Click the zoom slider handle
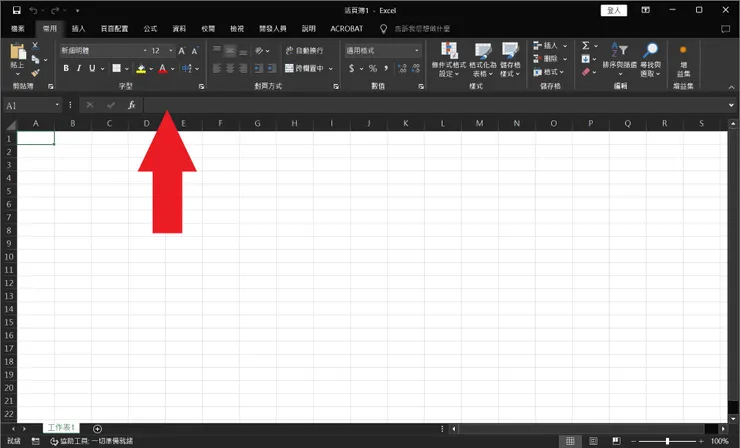Viewport: 740px width, 448px height. pyautogui.click(x=667, y=441)
